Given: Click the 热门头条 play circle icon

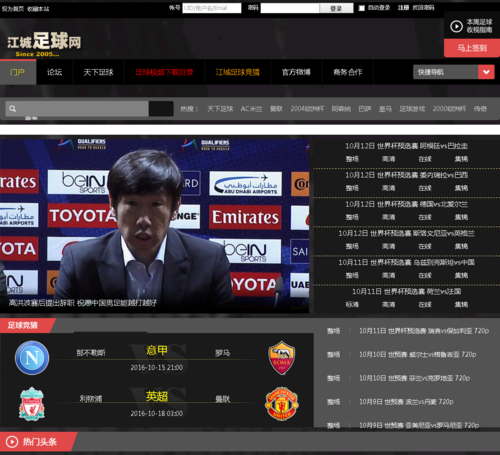Looking at the screenshot, I should (x=12, y=442).
